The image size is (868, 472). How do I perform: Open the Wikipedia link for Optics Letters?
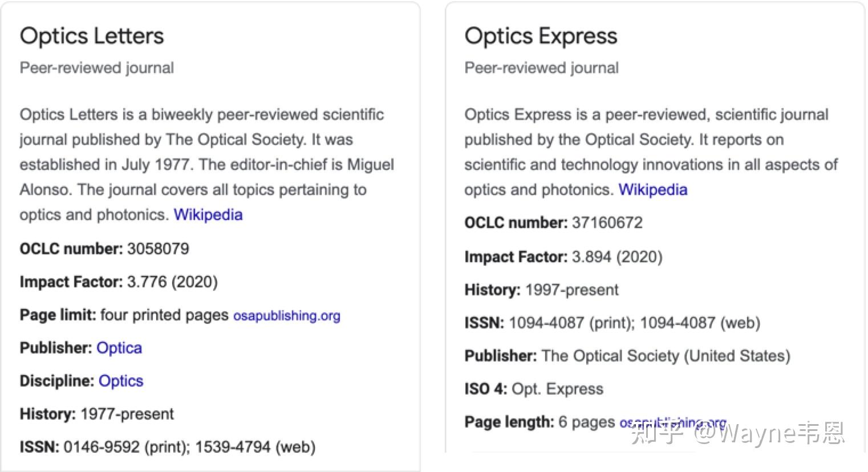(x=208, y=215)
